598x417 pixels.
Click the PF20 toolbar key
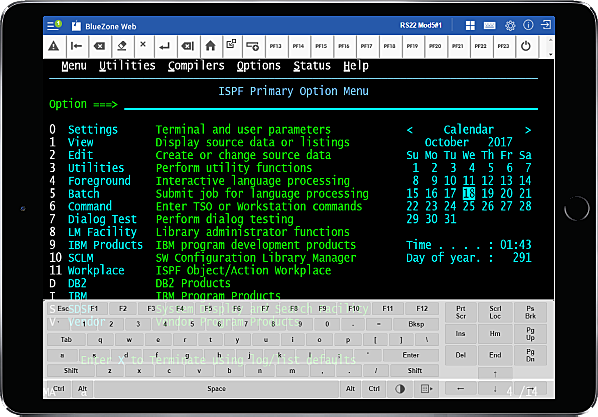[435, 46]
